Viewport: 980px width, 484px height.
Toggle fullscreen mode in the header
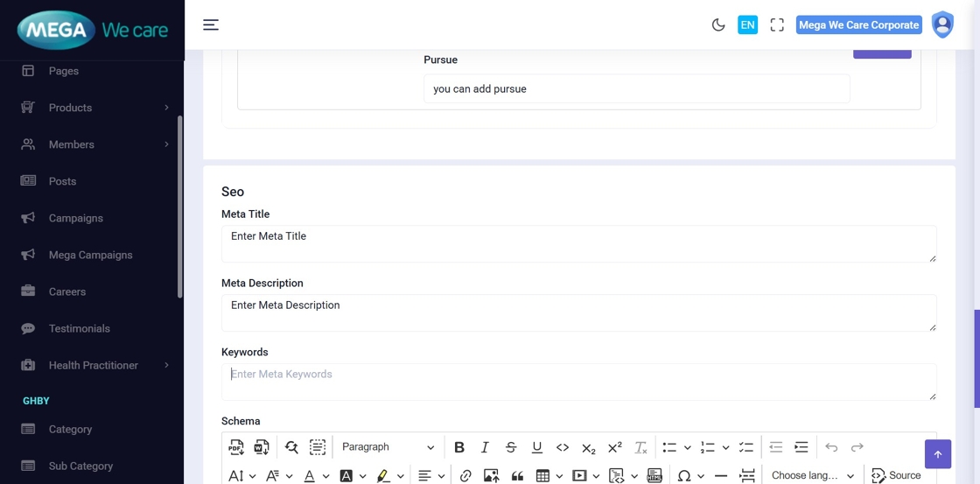point(777,25)
